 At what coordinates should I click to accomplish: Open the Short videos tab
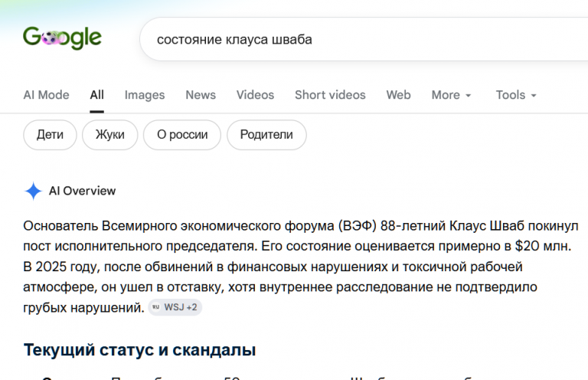pos(330,95)
